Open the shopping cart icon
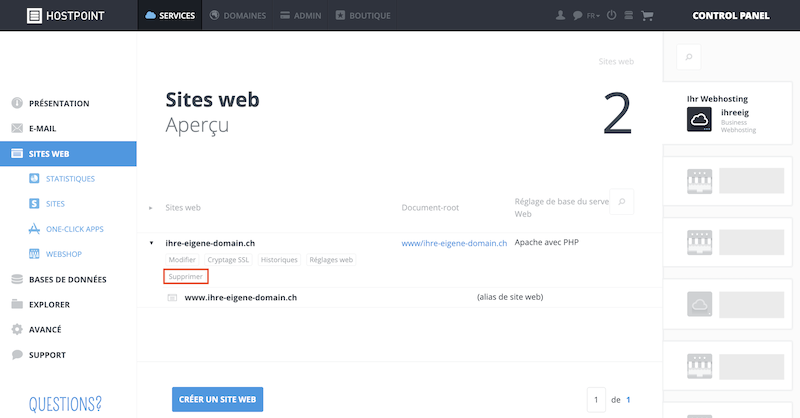This screenshot has width=800, height=418. point(647,16)
